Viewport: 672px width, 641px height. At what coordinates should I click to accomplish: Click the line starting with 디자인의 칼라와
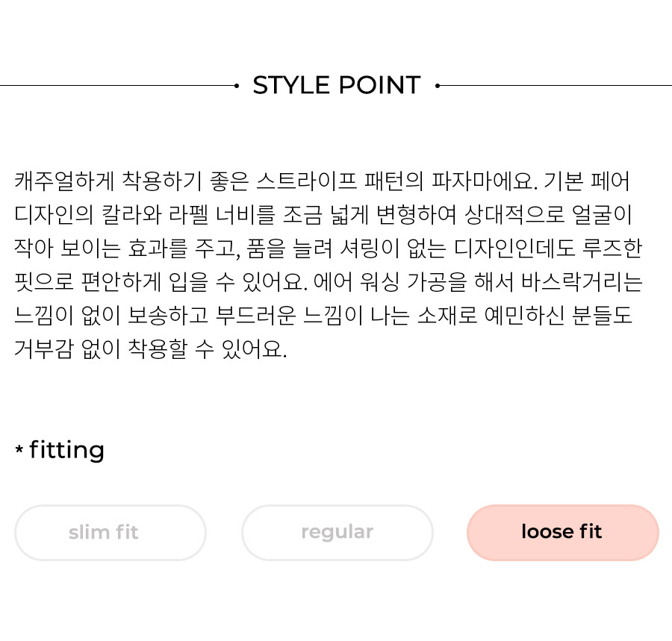click(x=323, y=214)
